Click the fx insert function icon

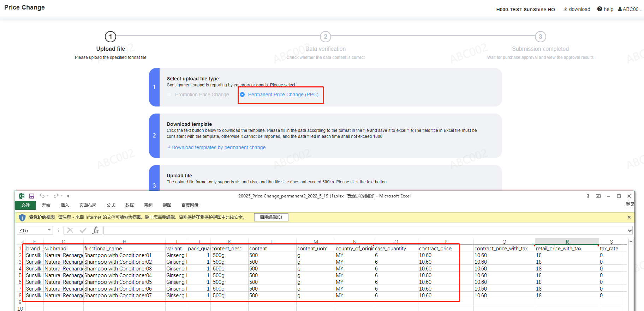[x=95, y=231]
